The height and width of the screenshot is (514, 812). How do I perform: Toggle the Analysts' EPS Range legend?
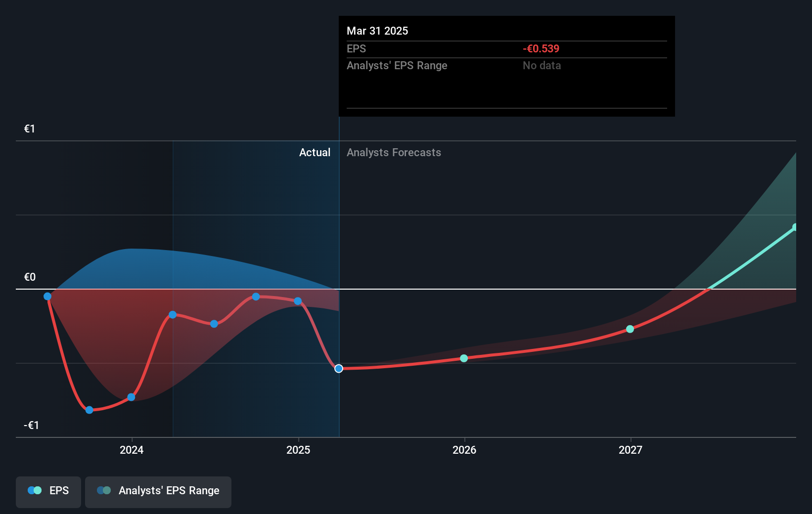click(x=158, y=492)
